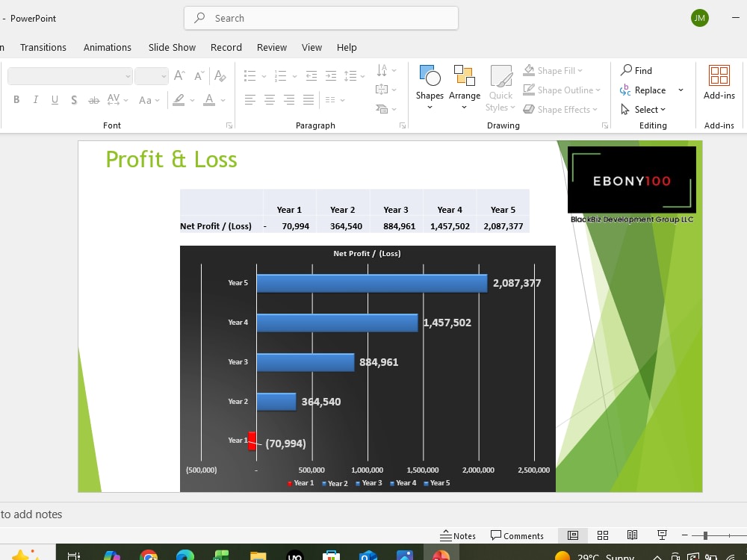Open Convert to SmartArt
This screenshot has height=560, width=747.
point(386,109)
